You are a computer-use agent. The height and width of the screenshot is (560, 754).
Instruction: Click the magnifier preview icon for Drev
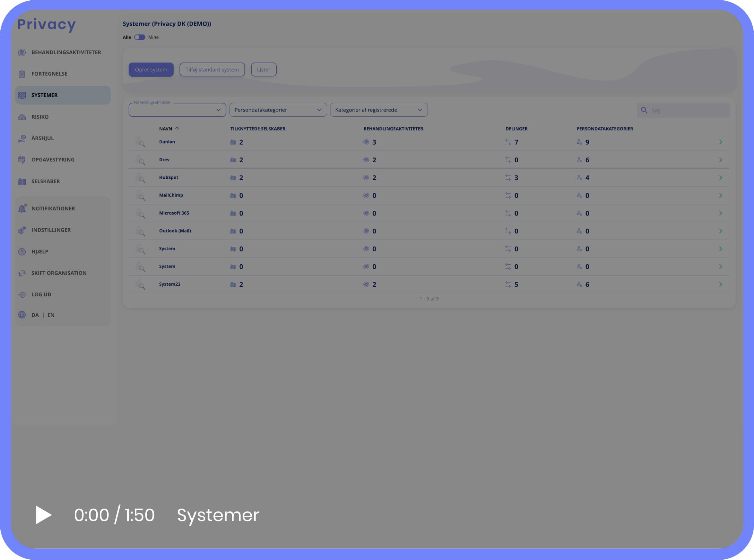coord(140,160)
